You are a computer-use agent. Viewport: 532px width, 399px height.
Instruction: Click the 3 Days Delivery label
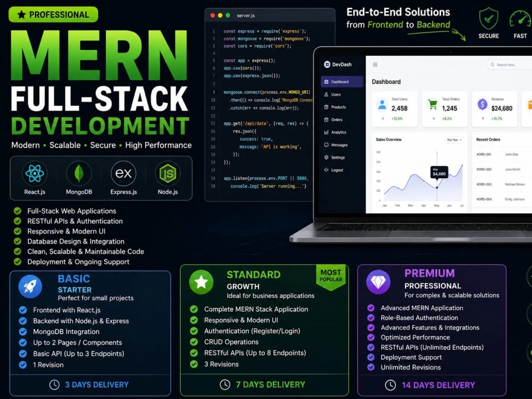97,385
